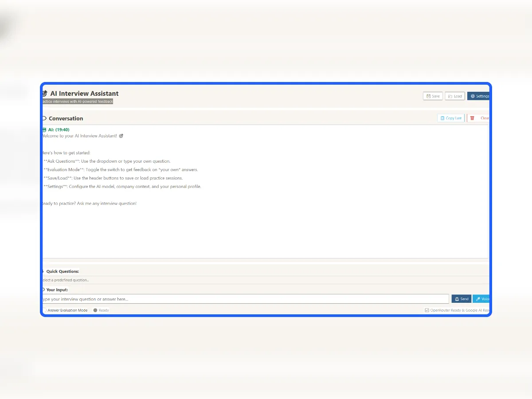The image size is (532, 399).
Task: Click the 'Ask Questions' instruction line
Action: (x=106, y=161)
